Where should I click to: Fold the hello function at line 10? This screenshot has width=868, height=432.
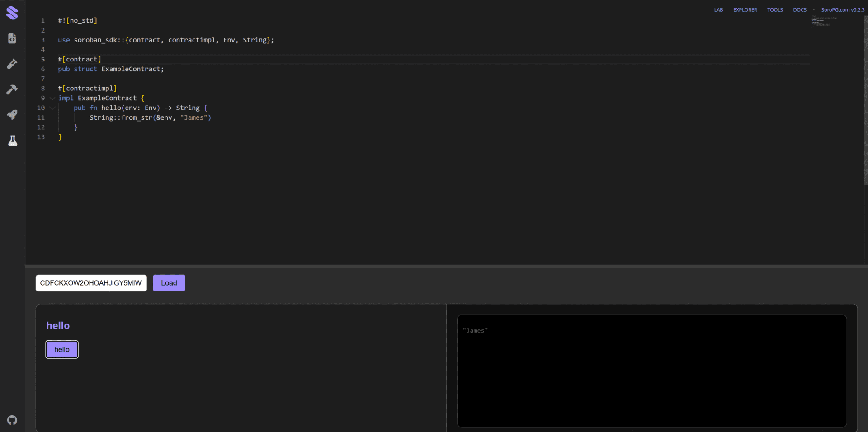[x=52, y=108]
